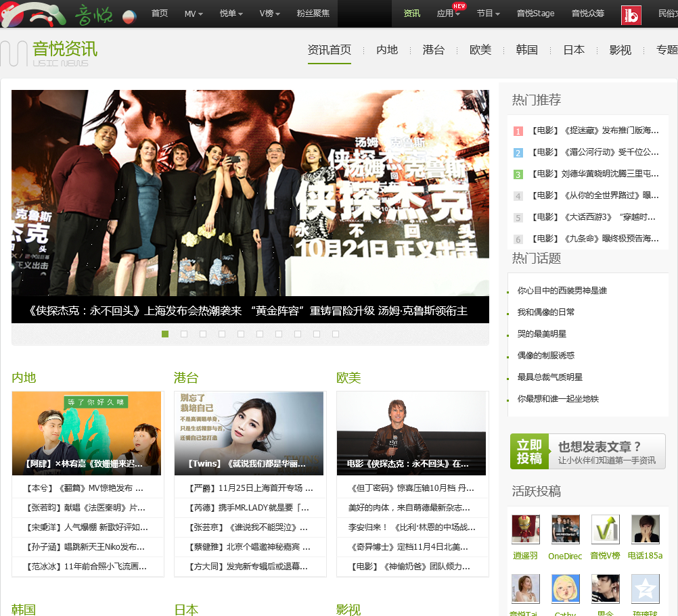Switch to the 欧美 news tab
This screenshot has height=616, width=678.
tap(480, 50)
